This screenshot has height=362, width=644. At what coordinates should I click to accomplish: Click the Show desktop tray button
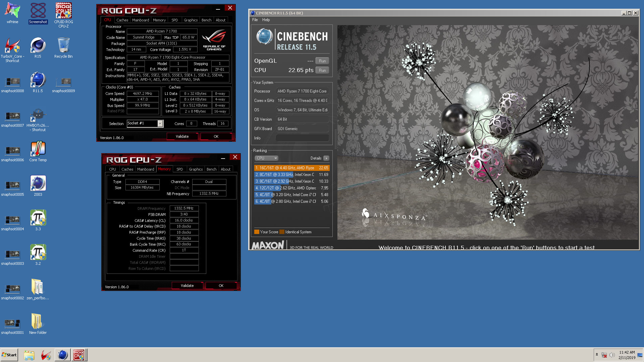click(640, 355)
